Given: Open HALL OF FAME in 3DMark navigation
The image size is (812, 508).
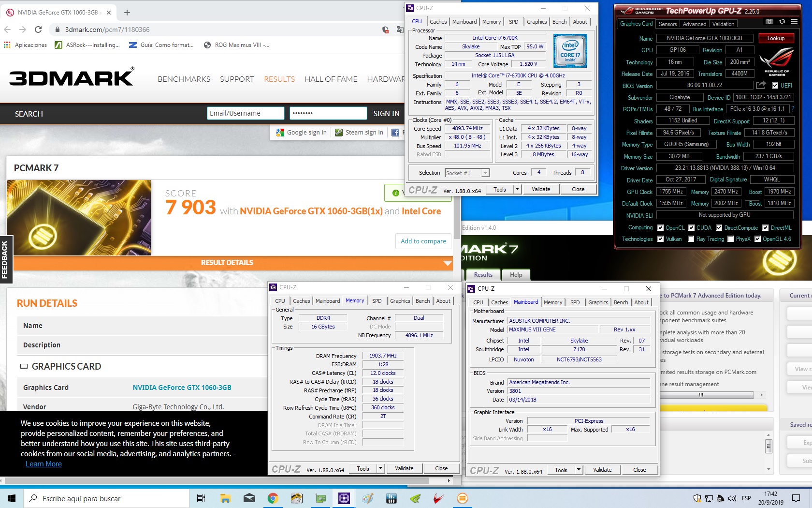Looking at the screenshot, I should pos(331,79).
